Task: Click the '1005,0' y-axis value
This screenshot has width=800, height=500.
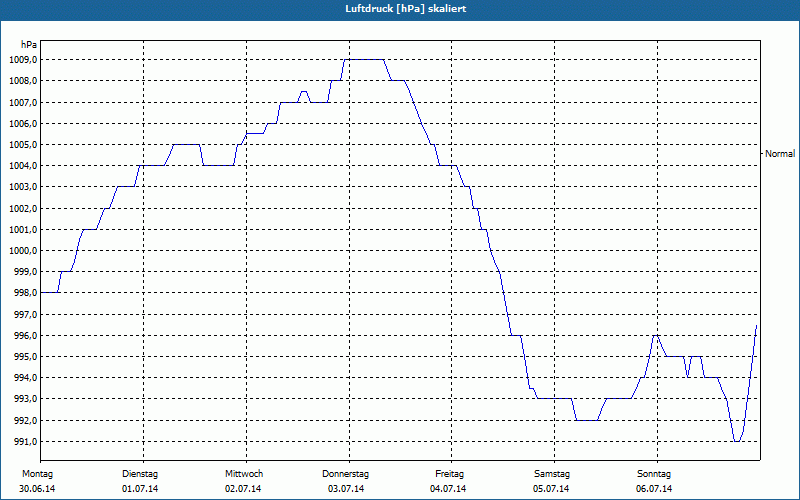Action: click(23, 145)
